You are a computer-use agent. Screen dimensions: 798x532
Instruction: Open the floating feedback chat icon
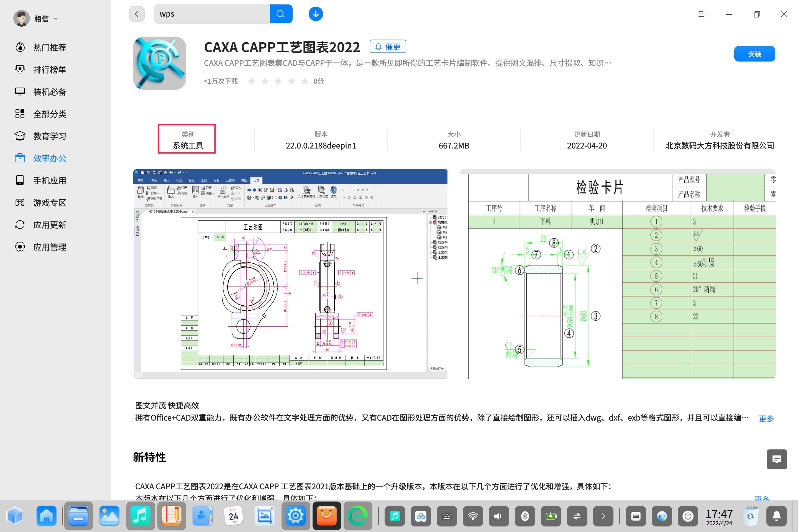pos(777,459)
